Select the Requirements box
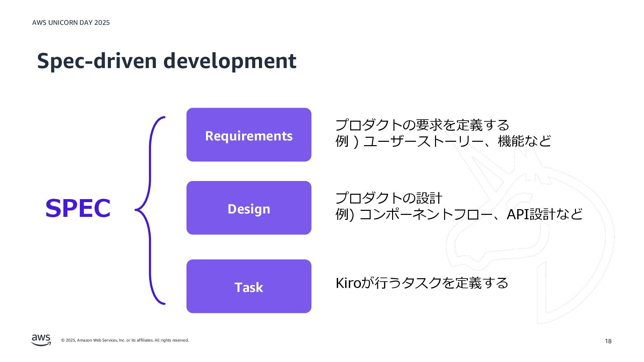The image size is (644, 362). [249, 135]
